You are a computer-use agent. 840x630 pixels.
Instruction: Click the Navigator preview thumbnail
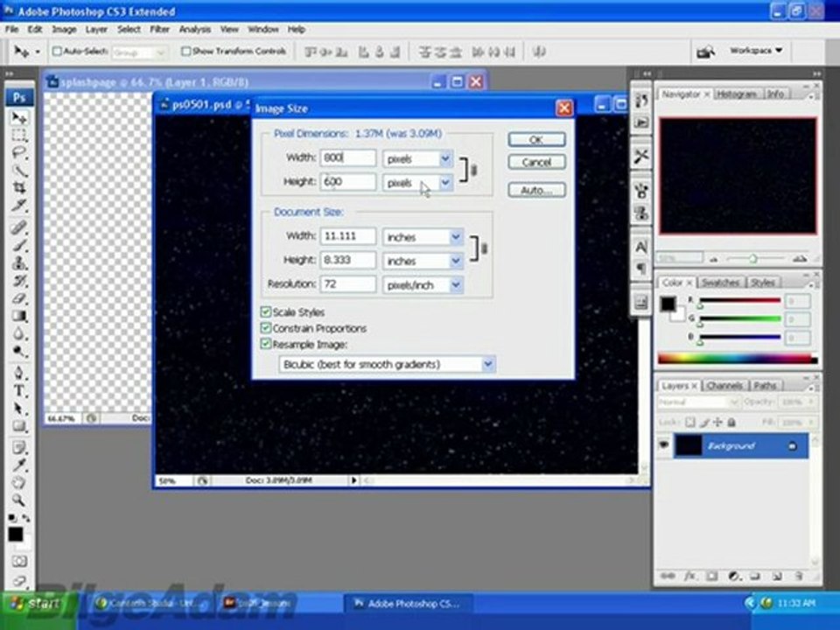pos(738,176)
